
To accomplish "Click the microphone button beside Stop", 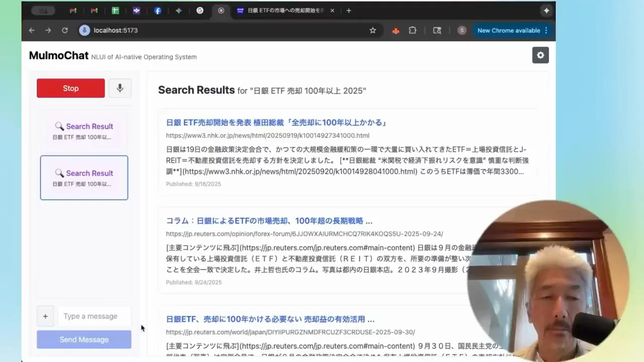I will (120, 88).
